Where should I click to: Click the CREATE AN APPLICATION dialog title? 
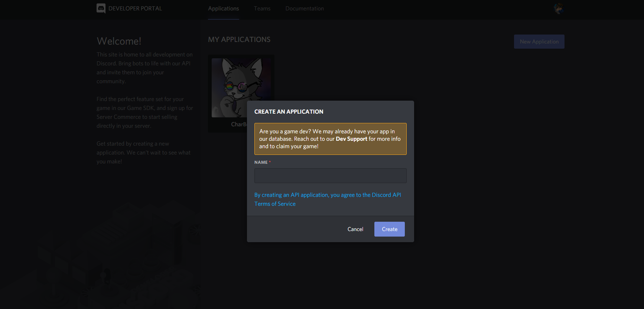(x=289, y=111)
